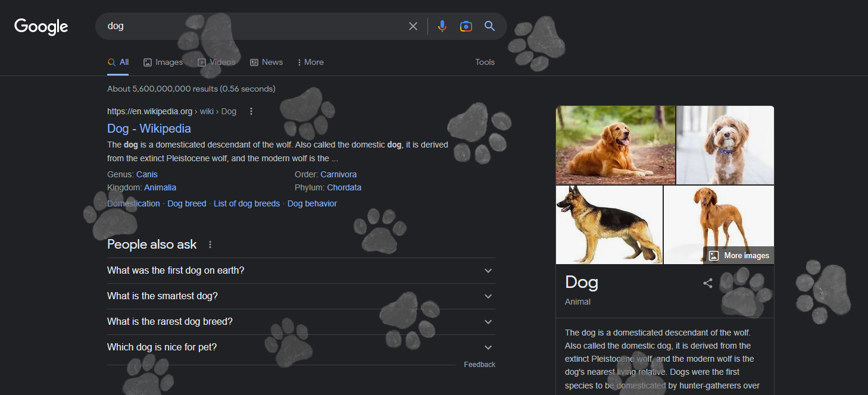Expand 'What is the smartest dog?' question
Viewport: 868px width, 395px height.
[301, 296]
